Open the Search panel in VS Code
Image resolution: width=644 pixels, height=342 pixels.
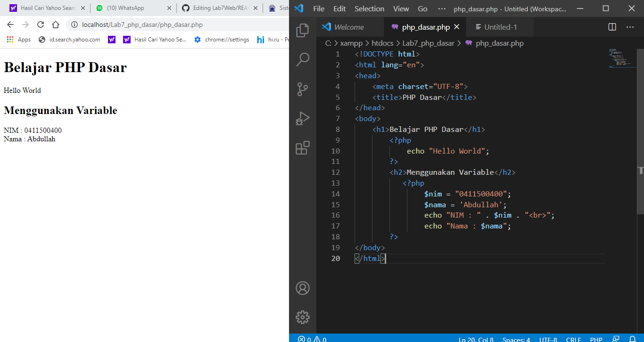302,59
